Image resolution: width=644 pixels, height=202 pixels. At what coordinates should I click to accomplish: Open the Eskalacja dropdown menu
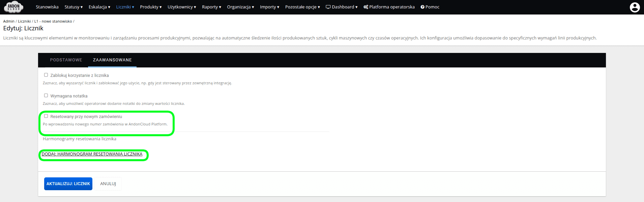pos(99,7)
